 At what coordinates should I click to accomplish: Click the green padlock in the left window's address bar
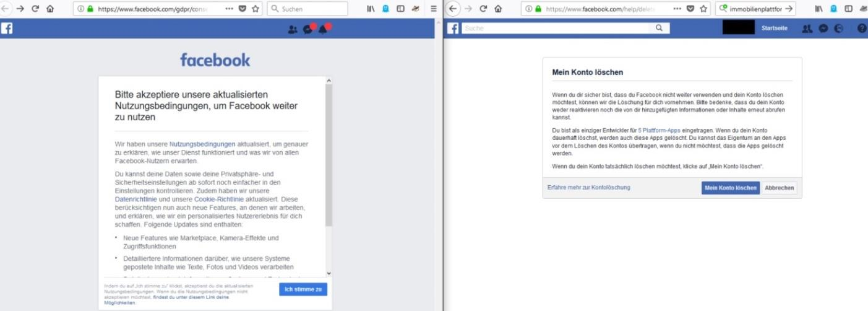[x=90, y=9]
